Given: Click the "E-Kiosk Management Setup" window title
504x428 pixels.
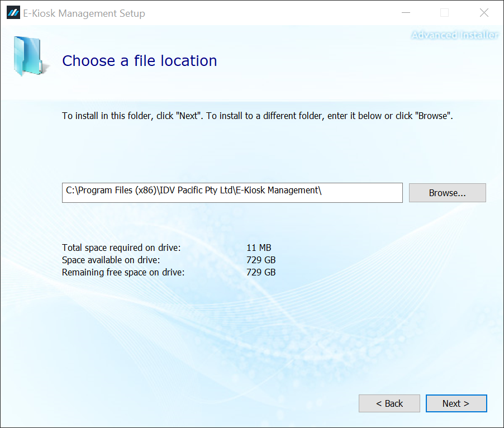Looking at the screenshot, I should (84, 13).
